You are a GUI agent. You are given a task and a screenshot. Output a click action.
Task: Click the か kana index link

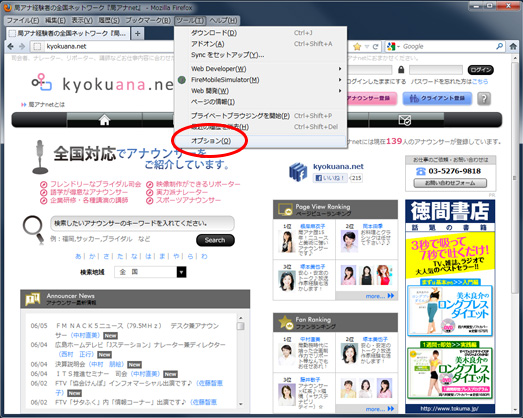click(x=92, y=256)
